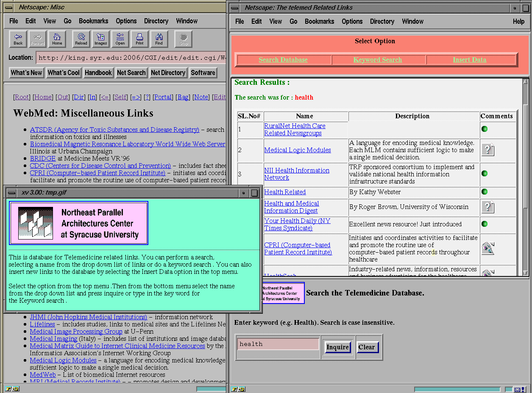The width and height of the screenshot is (532, 393).
Task: Open the Medical Logic Modules link in results table
Action: (x=298, y=150)
